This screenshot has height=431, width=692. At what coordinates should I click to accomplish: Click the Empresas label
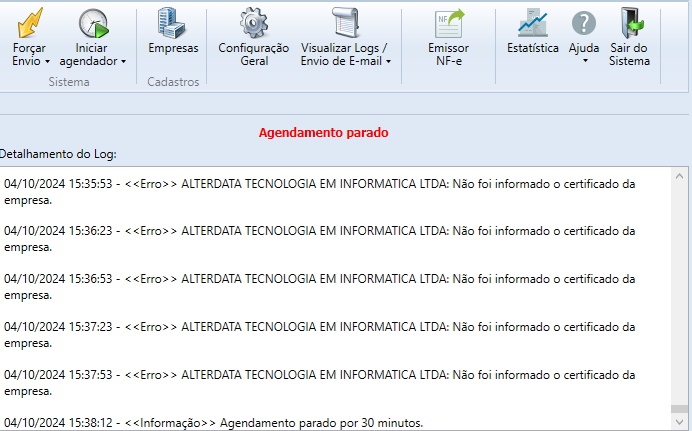[173, 48]
